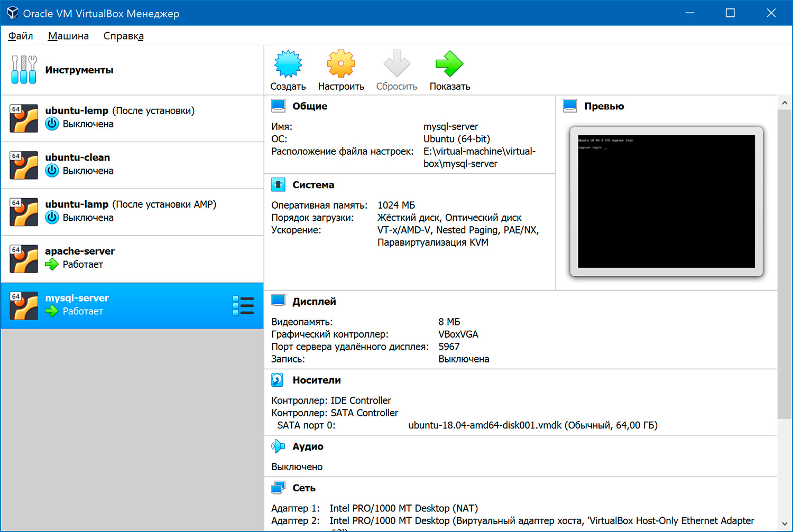Click the Превью section monitor icon

point(570,106)
